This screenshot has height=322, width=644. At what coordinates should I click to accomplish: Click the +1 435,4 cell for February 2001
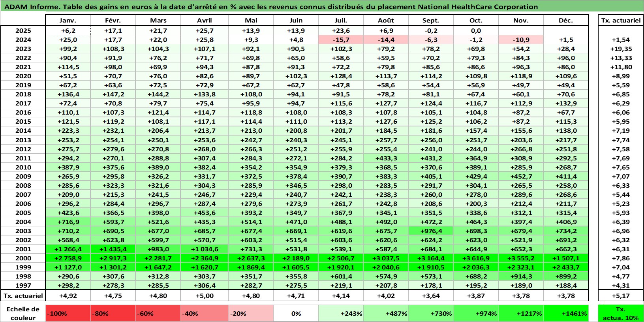click(113, 249)
